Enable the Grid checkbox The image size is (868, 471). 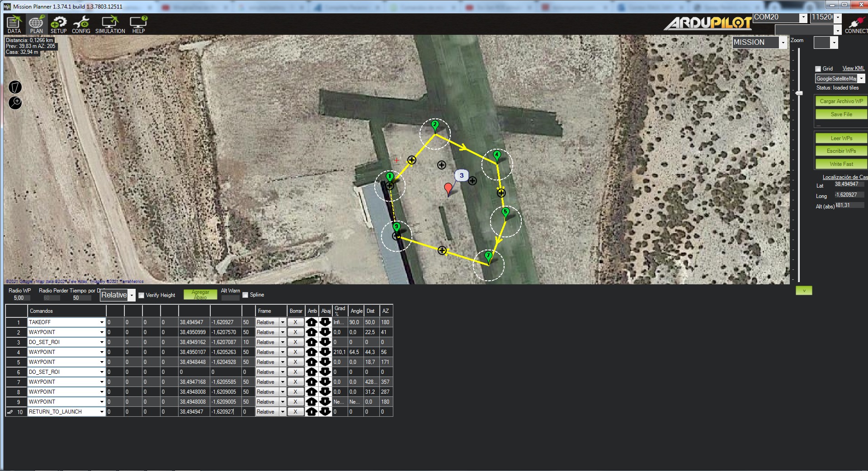click(818, 69)
